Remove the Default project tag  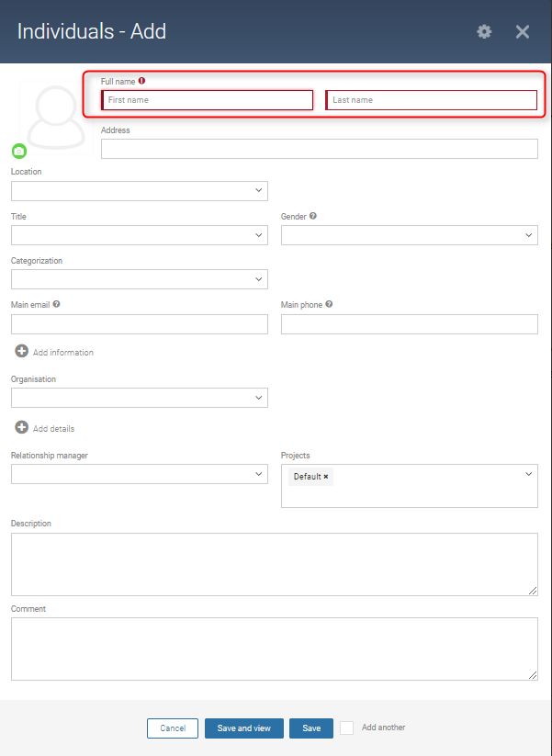pyautogui.click(x=326, y=477)
